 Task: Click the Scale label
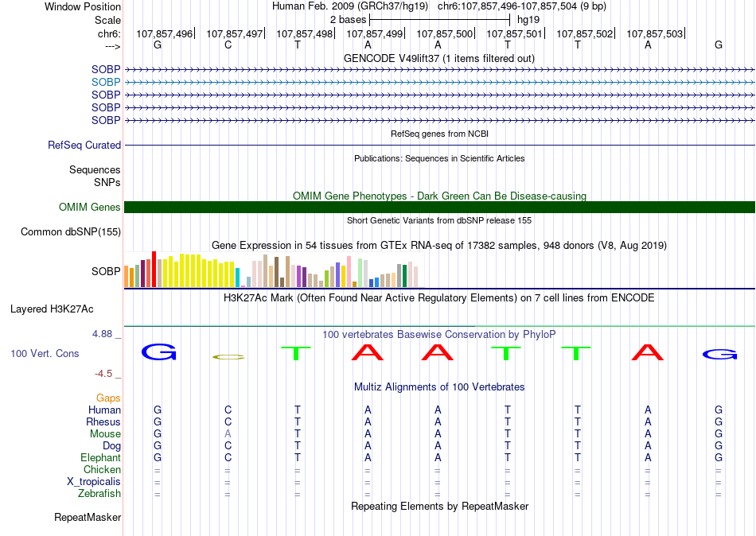pyautogui.click(x=107, y=20)
